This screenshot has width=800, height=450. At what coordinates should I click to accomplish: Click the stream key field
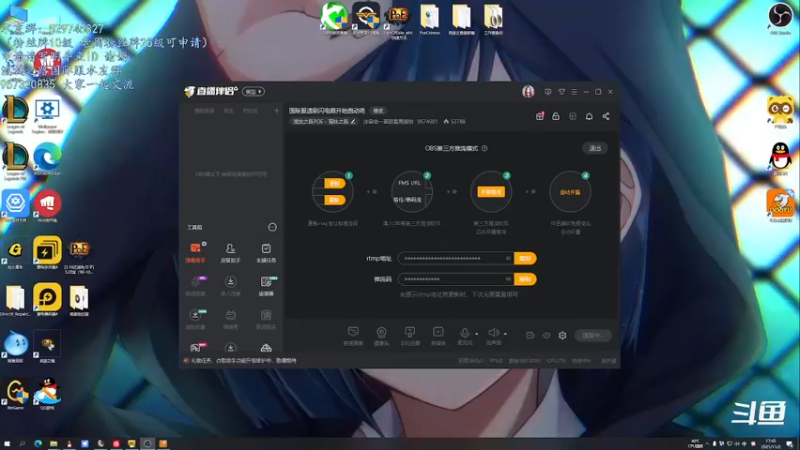(456, 279)
